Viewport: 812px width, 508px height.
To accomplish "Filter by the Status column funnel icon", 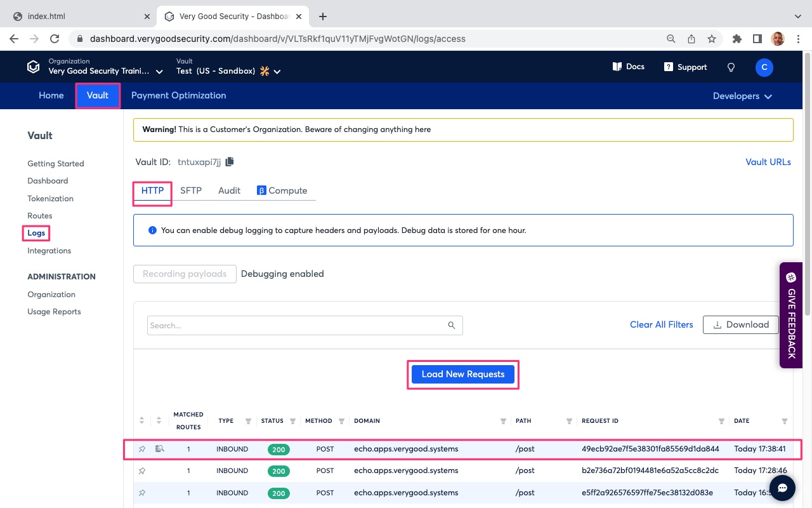I will tap(292, 421).
